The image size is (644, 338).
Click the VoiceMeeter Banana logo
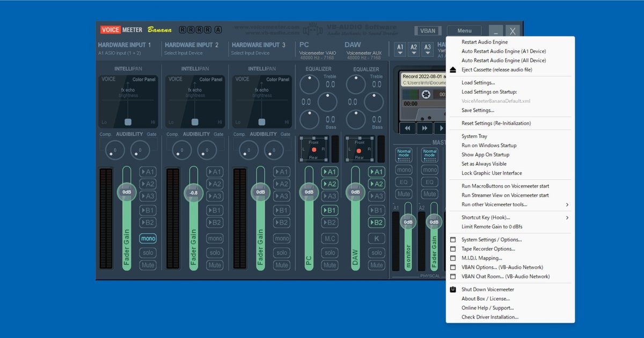coord(136,30)
